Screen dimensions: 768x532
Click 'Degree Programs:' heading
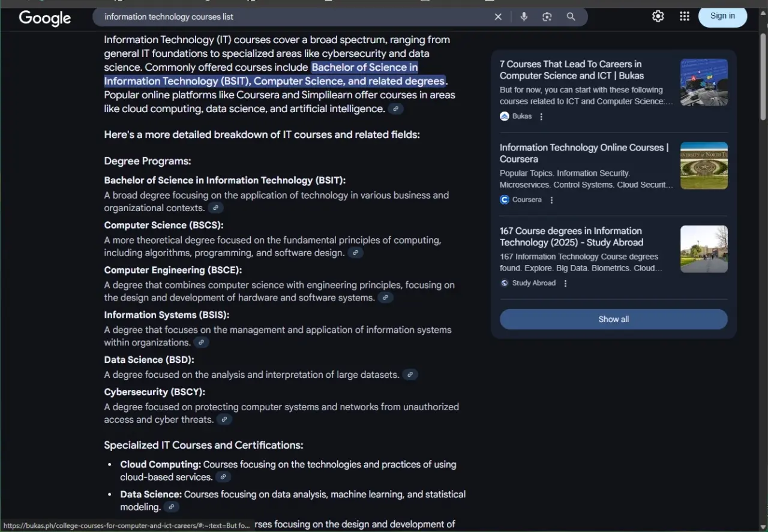(x=148, y=161)
